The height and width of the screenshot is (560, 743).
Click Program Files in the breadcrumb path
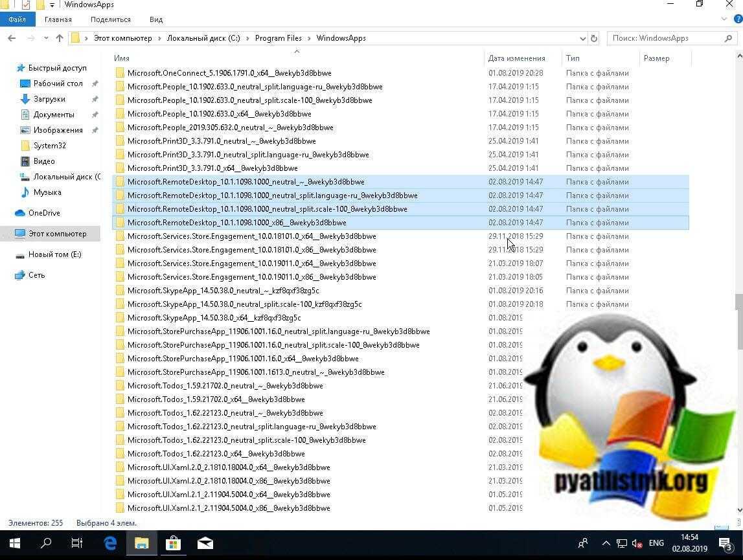point(278,38)
